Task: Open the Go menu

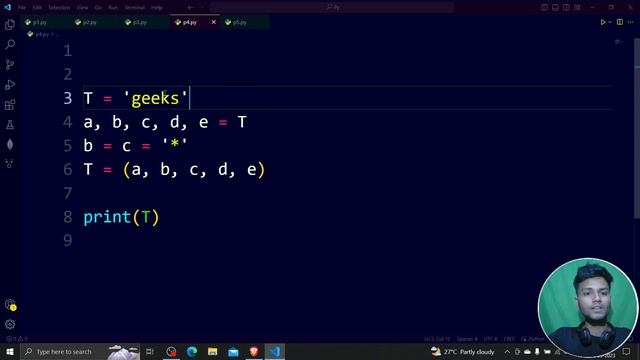Action: click(x=98, y=7)
